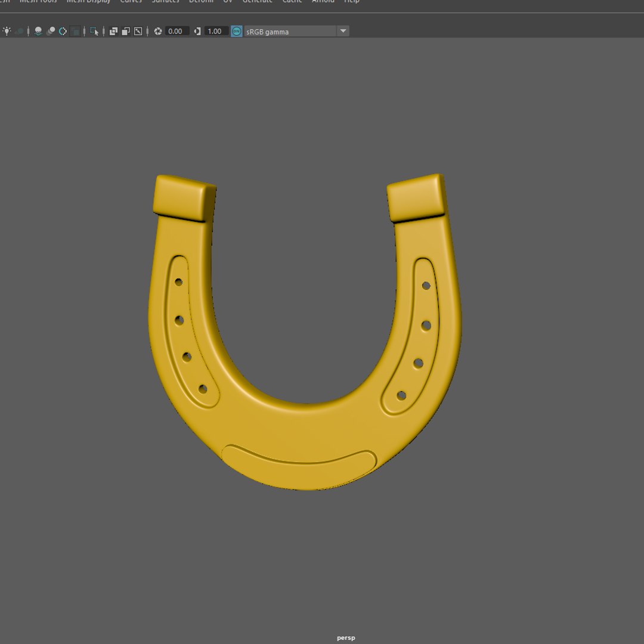
Task: Open the Cache menu
Action: pyautogui.click(x=292, y=1)
